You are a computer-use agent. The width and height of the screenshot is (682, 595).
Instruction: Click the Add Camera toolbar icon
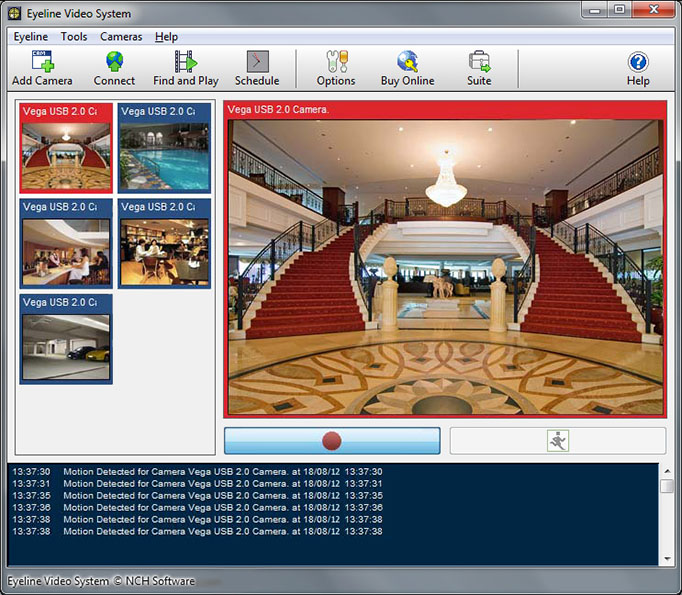click(42, 68)
